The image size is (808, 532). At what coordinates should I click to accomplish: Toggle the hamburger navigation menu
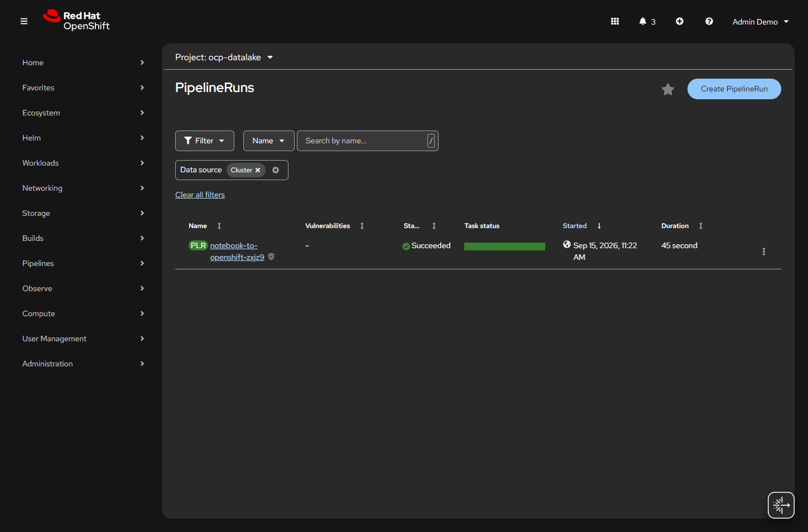24,21
